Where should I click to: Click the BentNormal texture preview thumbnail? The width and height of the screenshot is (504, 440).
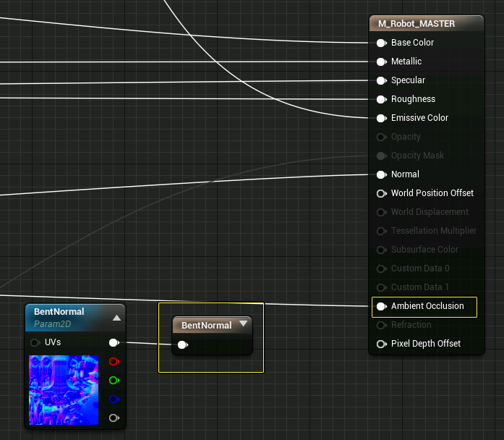point(64,390)
